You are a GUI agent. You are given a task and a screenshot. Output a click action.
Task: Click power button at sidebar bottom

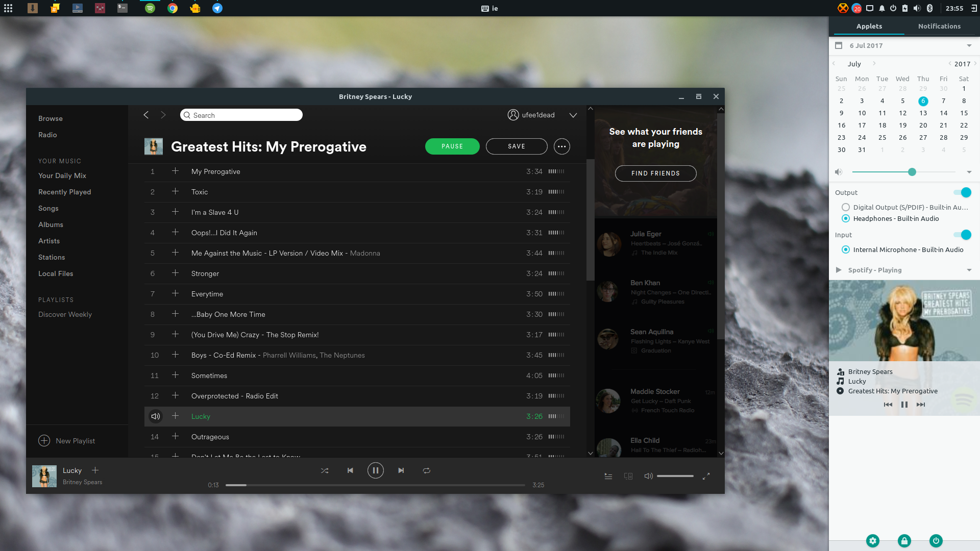936,541
